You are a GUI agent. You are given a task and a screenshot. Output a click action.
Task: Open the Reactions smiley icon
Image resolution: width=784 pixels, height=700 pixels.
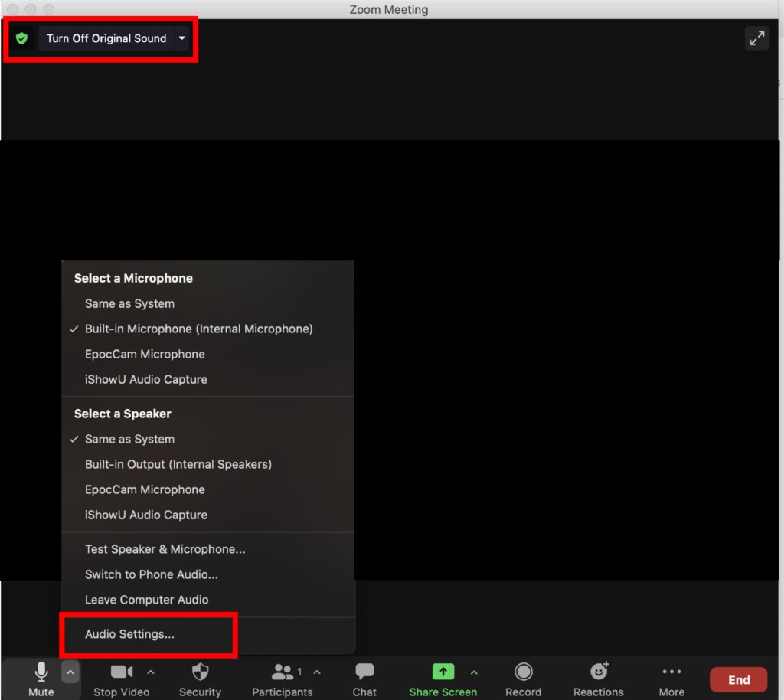coord(599,671)
